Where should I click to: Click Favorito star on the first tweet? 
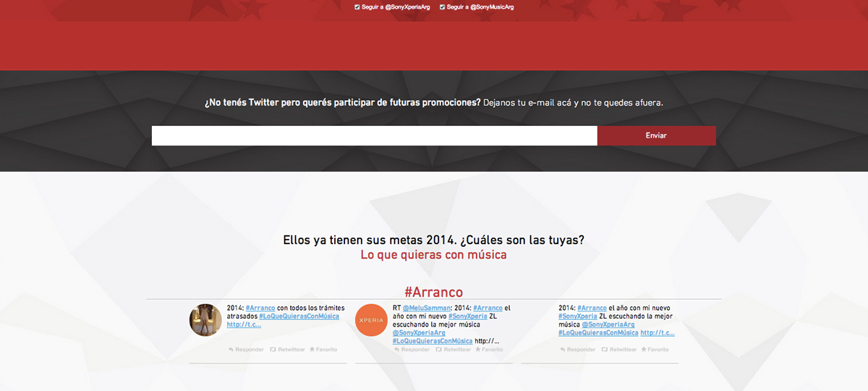[x=312, y=350]
